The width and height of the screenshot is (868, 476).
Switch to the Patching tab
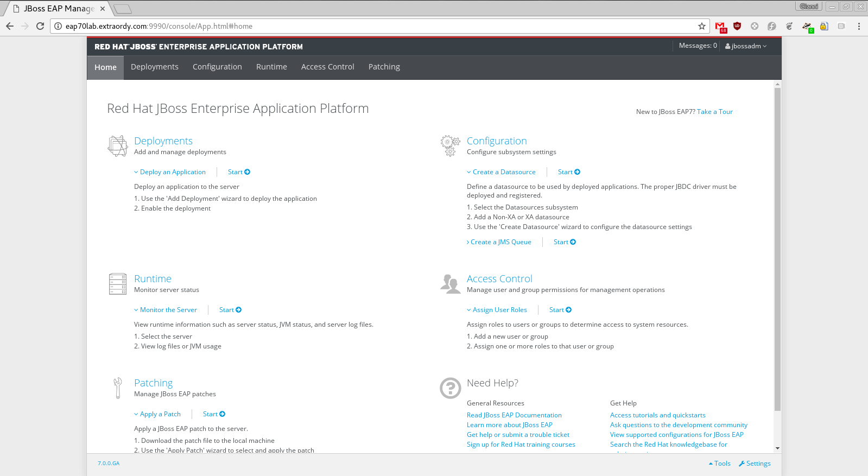point(384,67)
